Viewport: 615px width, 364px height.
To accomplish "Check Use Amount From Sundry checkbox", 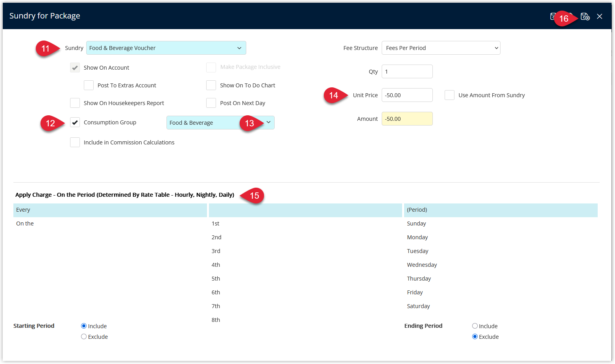I will click(449, 95).
